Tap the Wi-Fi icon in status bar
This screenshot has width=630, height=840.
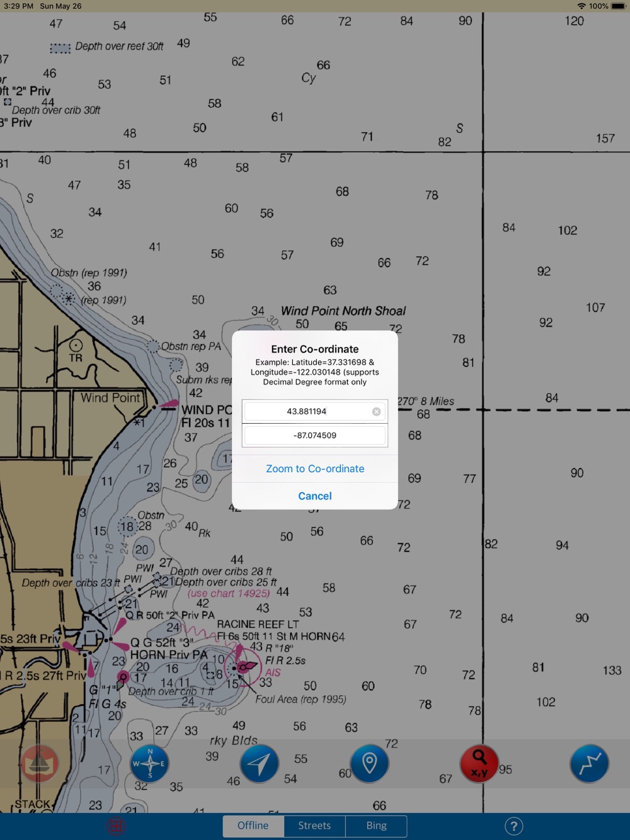[x=581, y=6]
